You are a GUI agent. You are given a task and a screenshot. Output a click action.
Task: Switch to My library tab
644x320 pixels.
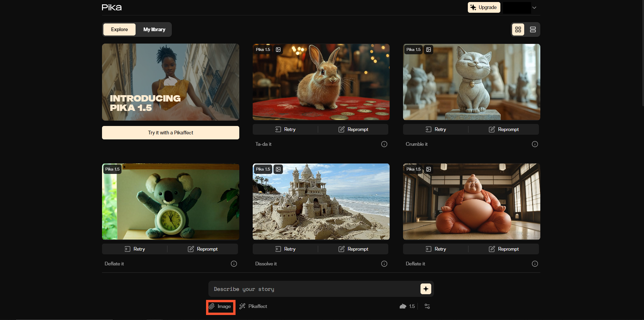[x=154, y=29]
